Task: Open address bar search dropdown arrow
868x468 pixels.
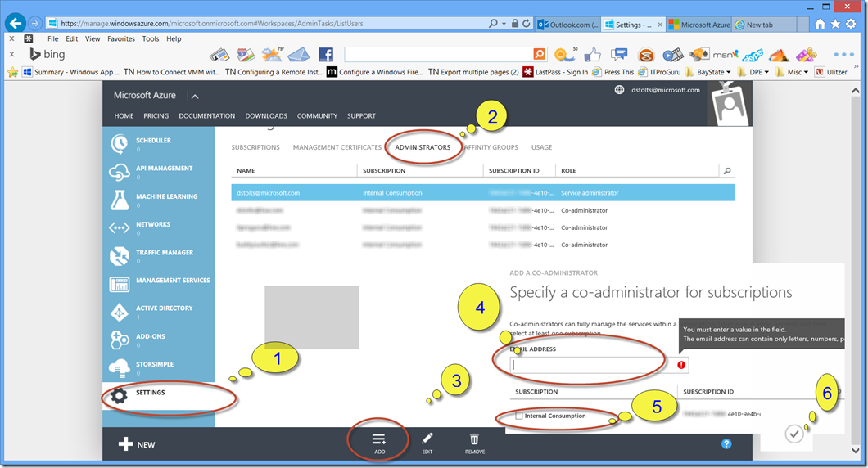Action: coord(504,24)
